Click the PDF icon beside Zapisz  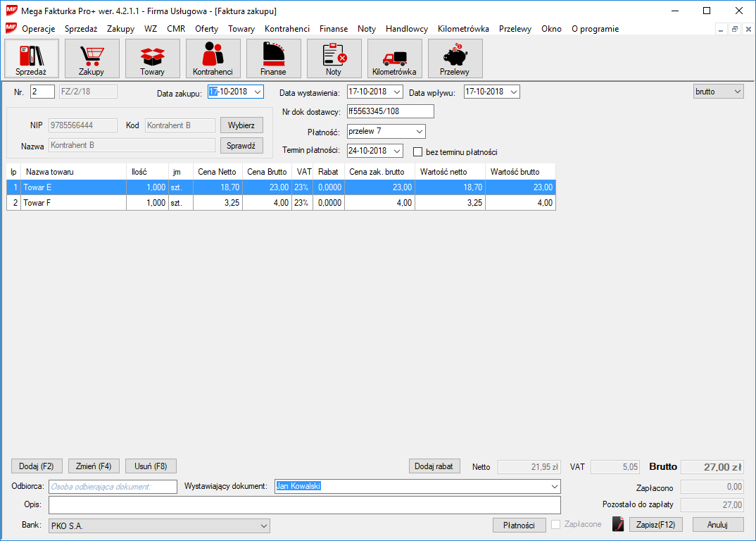pos(618,525)
